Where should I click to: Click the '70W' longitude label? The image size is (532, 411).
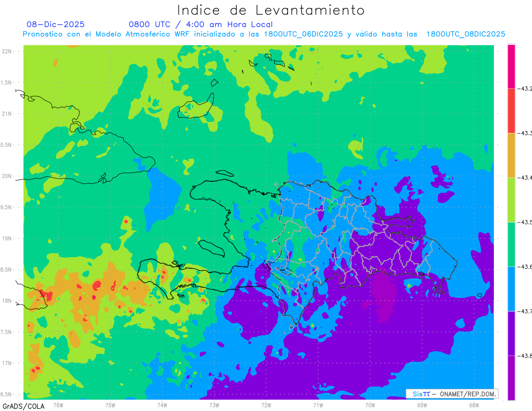tap(370, 405)
